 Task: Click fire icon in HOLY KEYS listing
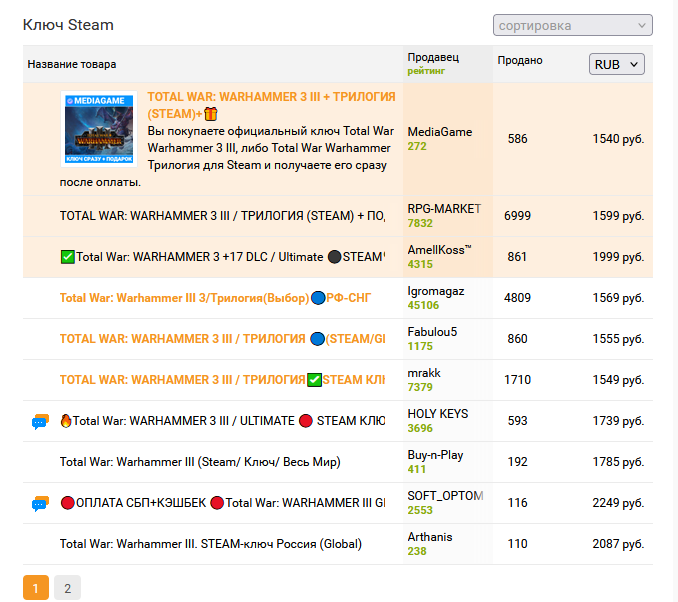coord(66,421)
